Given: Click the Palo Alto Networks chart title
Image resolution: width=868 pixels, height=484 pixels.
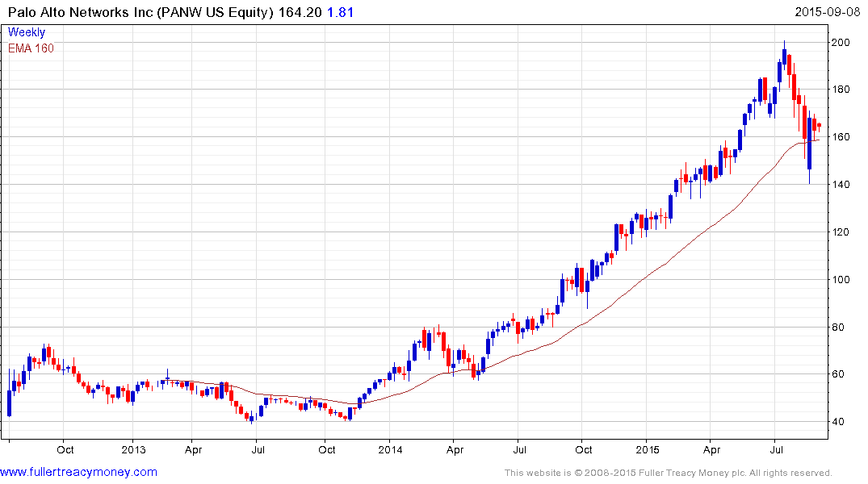Looking at the screenshot, I should (140, 12).
